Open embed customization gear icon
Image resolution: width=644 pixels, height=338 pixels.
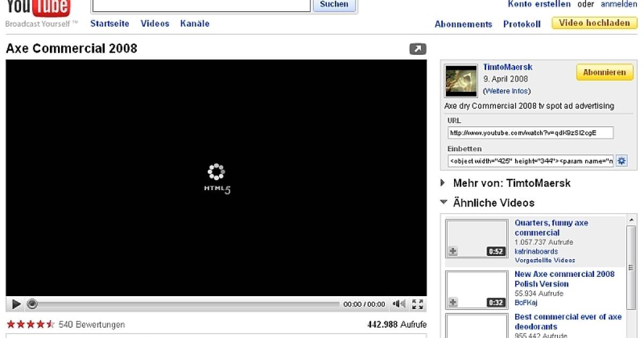tap(621, 160)
